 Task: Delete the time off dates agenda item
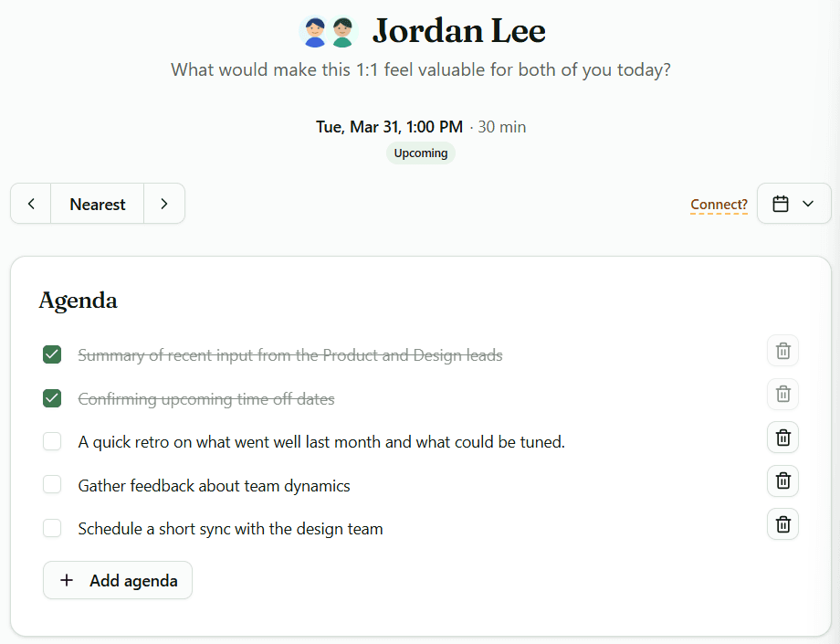(x=782, y=394)
